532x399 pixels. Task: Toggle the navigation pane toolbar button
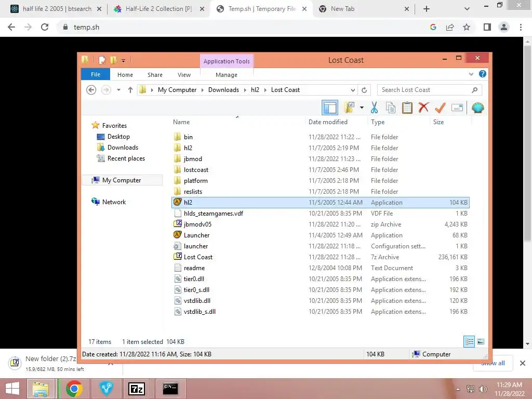click(329, 108)
